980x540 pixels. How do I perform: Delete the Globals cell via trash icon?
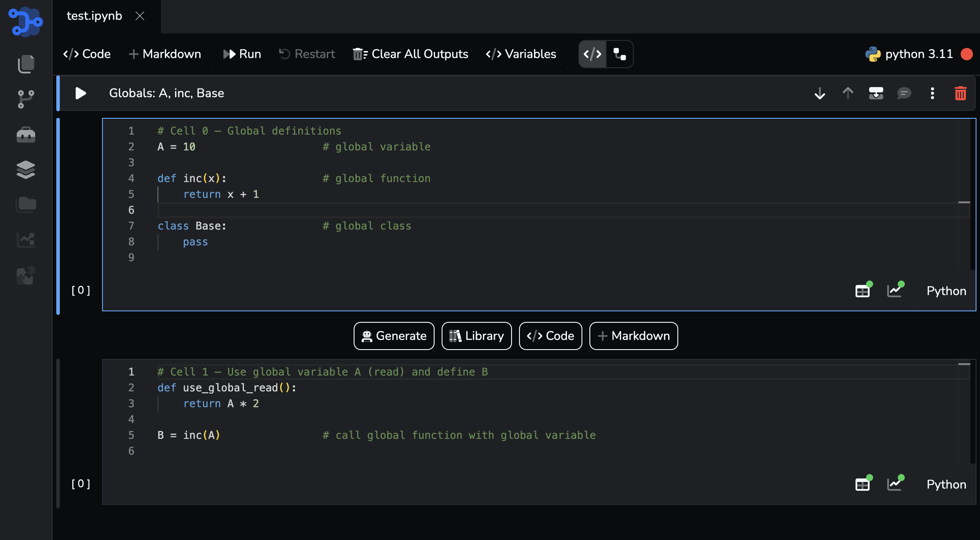961,93
